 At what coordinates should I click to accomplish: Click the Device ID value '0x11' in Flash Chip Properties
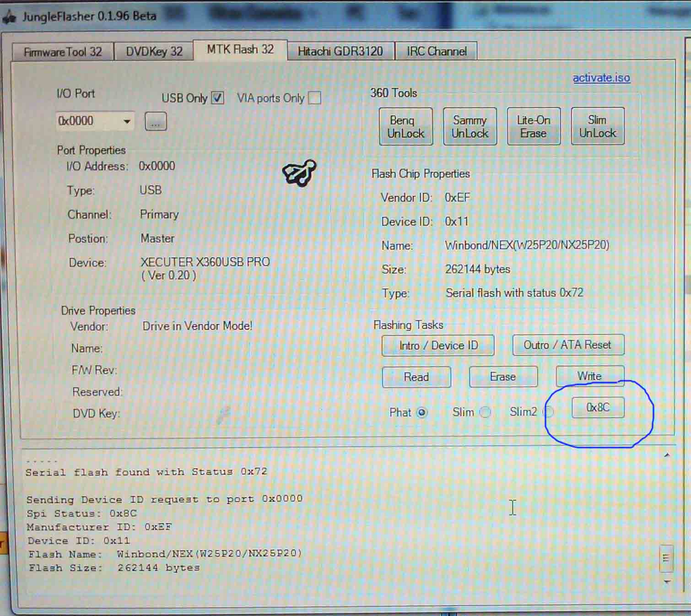coord(457,222)
